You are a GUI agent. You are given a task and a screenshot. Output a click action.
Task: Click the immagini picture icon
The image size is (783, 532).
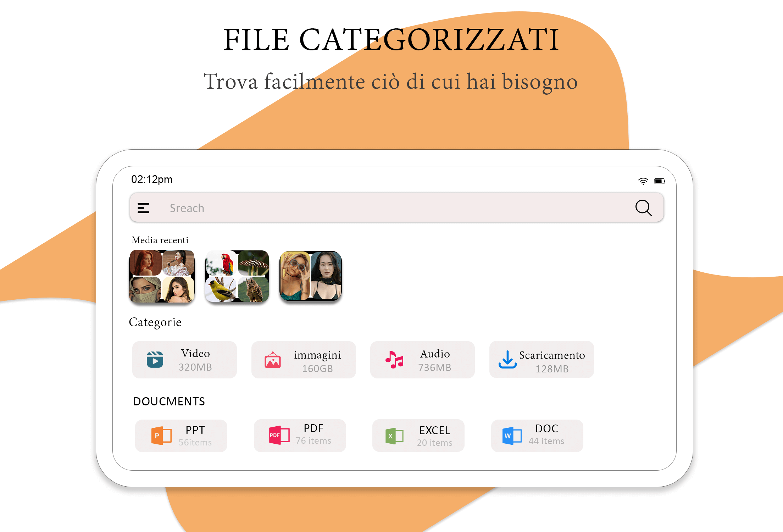point(273,360)
